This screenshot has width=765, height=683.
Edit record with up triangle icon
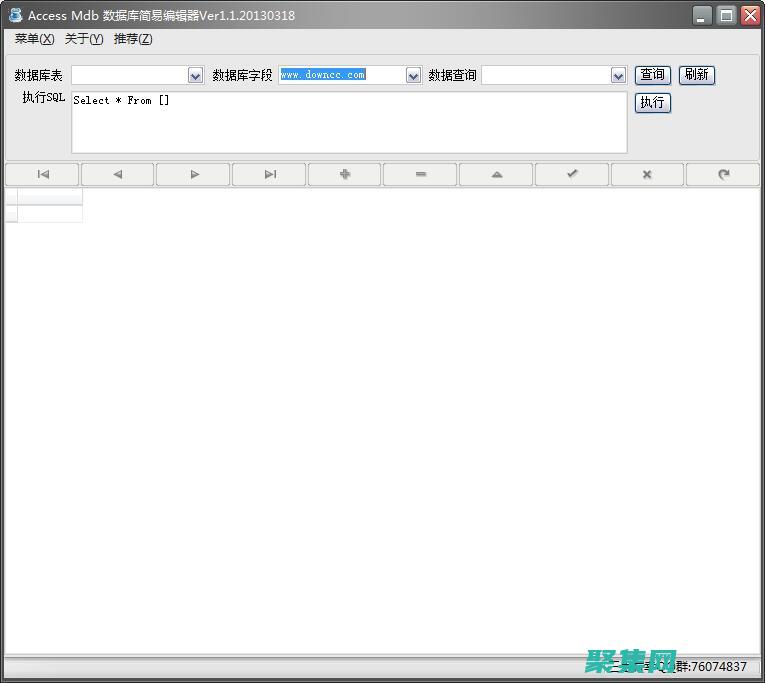(x=496, y=174)
